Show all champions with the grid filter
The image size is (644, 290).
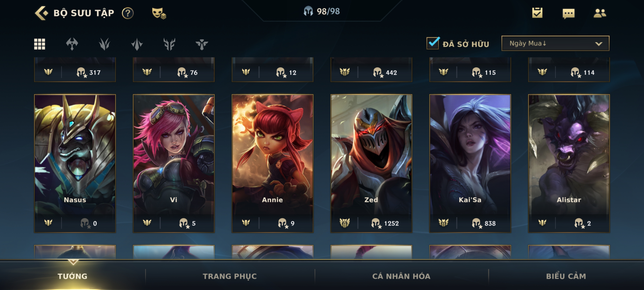(39, 44)
